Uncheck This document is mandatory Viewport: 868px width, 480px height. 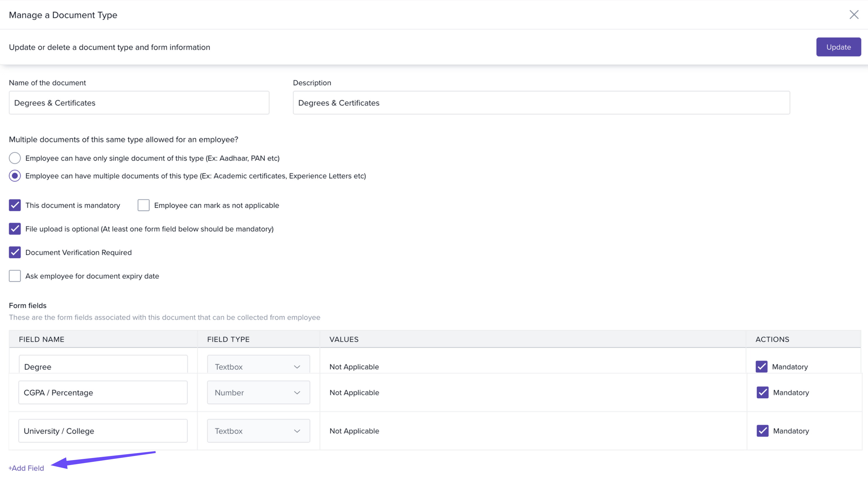[x=15, y=205]
